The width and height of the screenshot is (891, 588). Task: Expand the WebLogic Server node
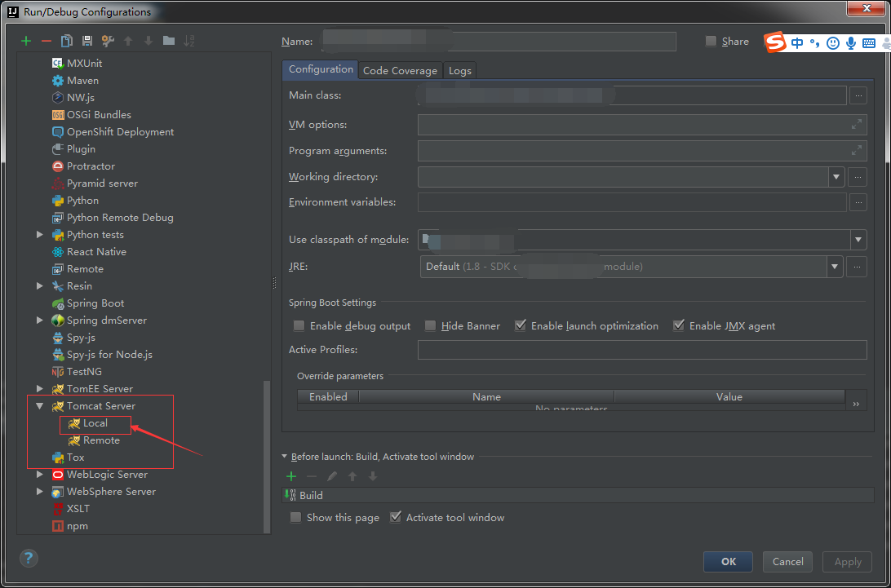point(39,474)
